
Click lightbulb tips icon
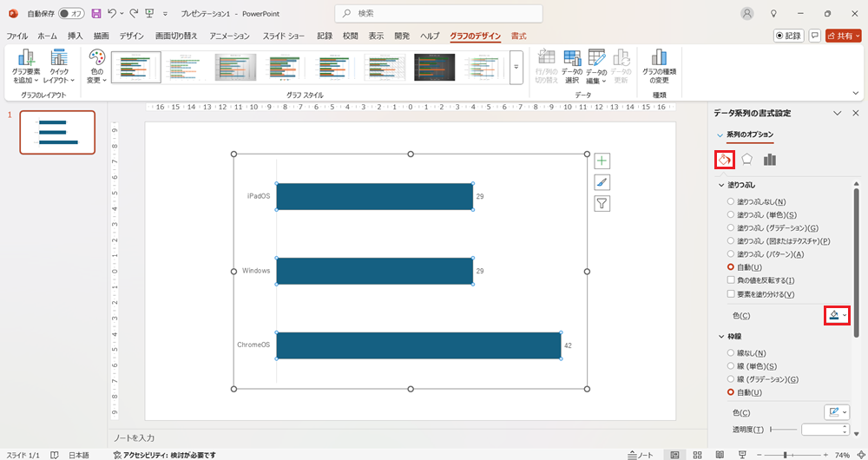pos(774,13)
